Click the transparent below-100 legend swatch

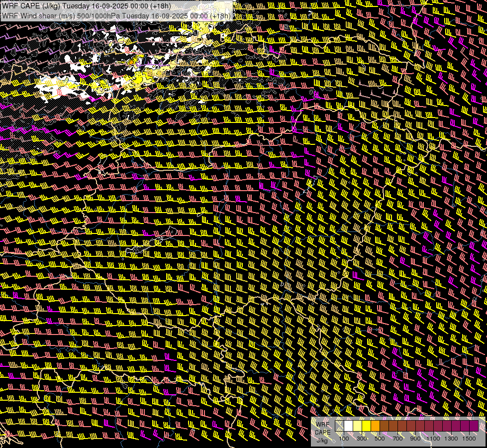[x=339, y=426]
